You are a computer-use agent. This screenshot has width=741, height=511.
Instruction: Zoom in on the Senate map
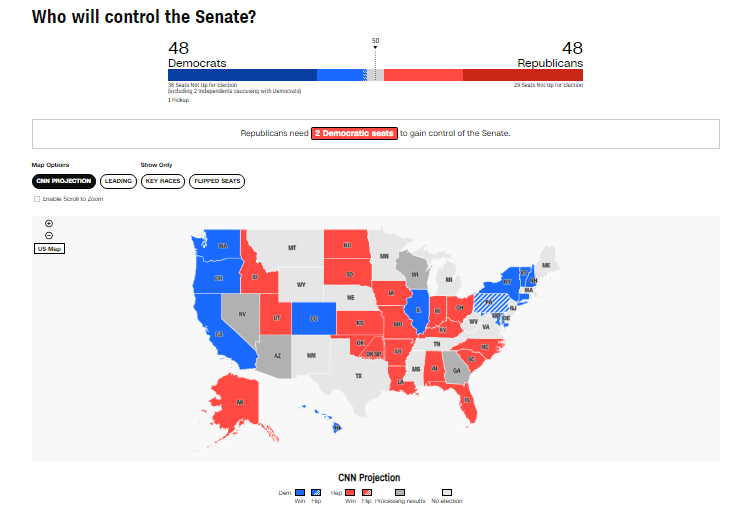coord(49,223)
